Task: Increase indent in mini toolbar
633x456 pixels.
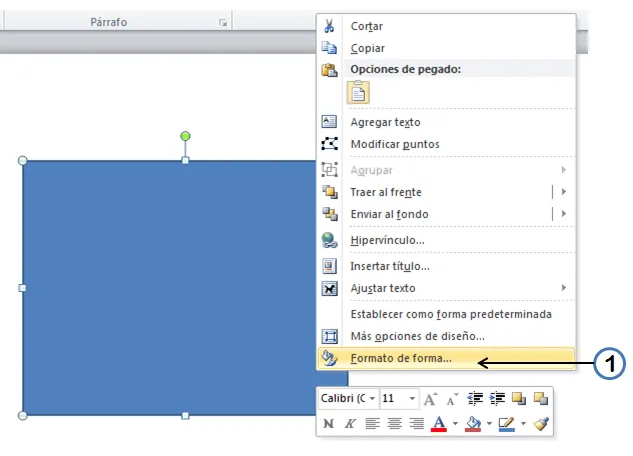Action: tap(497, 399)
